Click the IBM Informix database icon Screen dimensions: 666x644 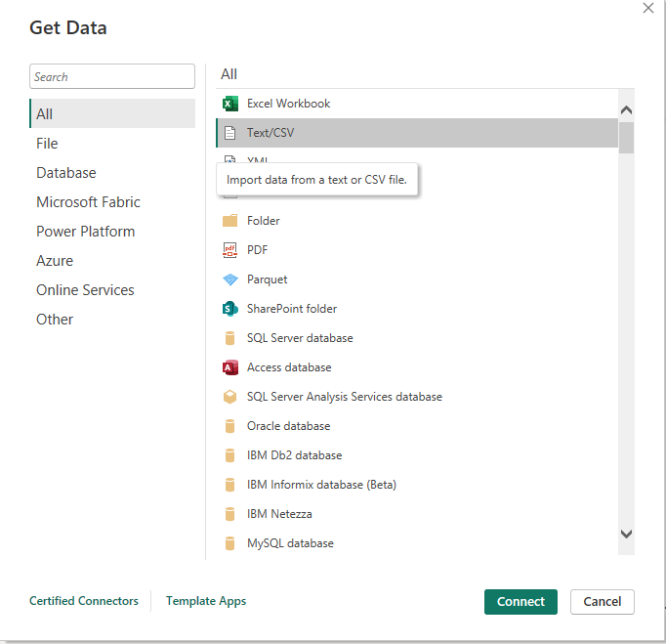coord(229,485)
